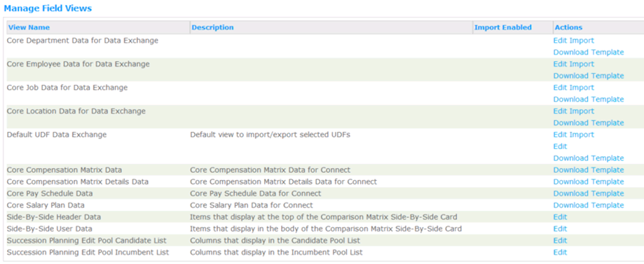The width and height of the screenshot is (644, 264).
Task: Sort by Import Enabled column header
Action: (x=502, y=27)
